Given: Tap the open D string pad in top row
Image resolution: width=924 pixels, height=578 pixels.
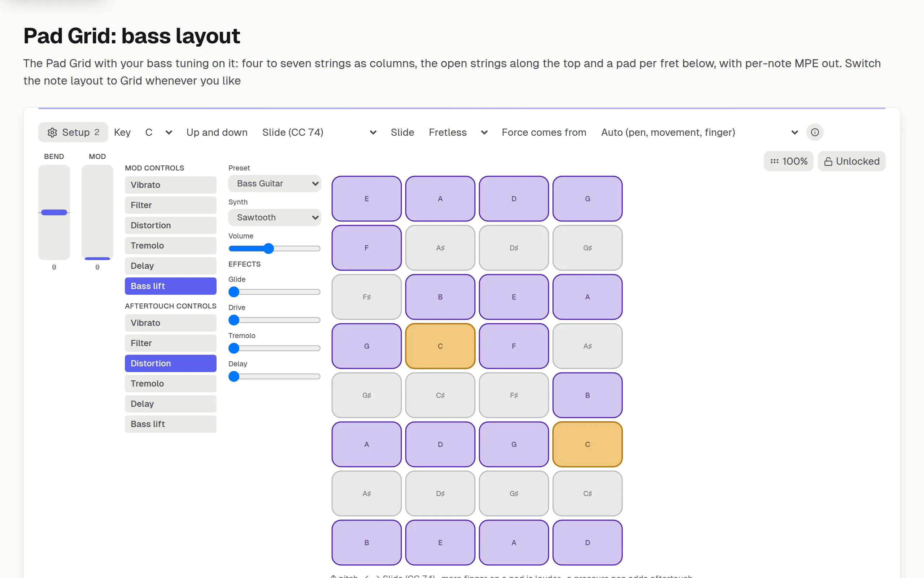Looking at the screenshot, I should [x=514, y=199].
